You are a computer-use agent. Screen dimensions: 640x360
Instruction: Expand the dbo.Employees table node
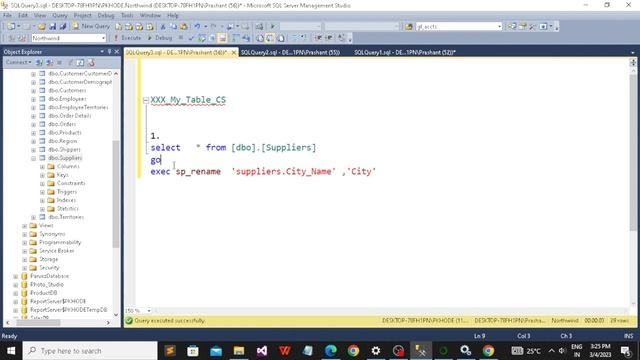point(33,99)
